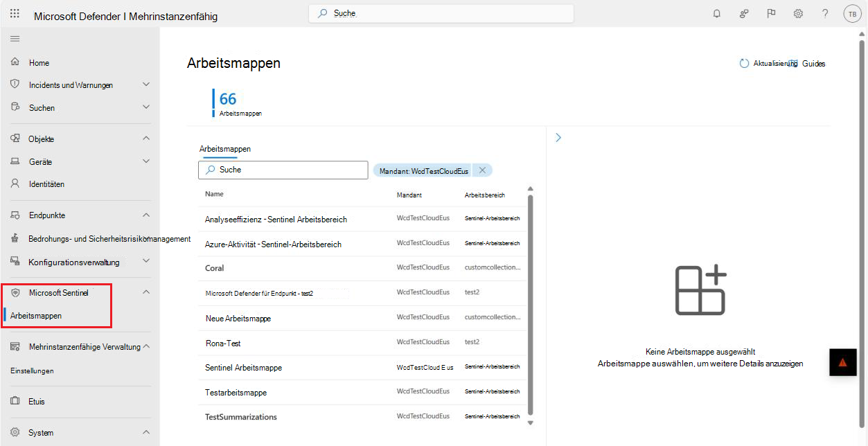Expand the Suchen chevron in sidebar
Screen dimensions: 868x446
coord(146,107)
